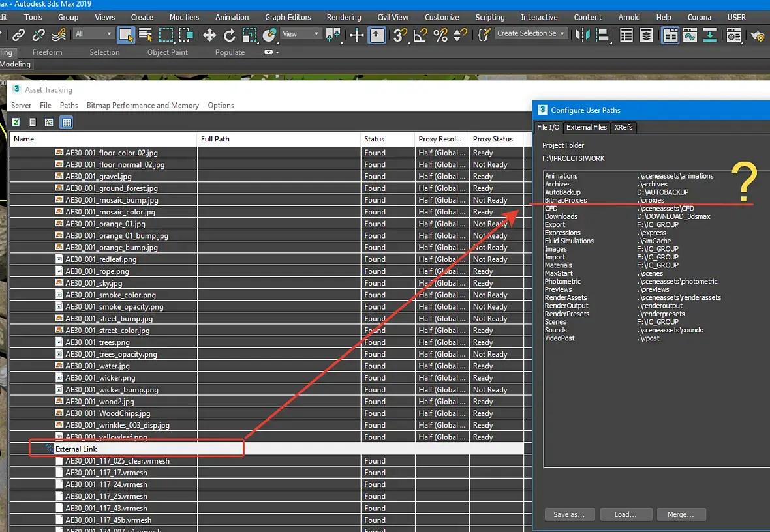Screen dimensions: 770x532
Task: Click the Merge... button
Action: (681, 514)
